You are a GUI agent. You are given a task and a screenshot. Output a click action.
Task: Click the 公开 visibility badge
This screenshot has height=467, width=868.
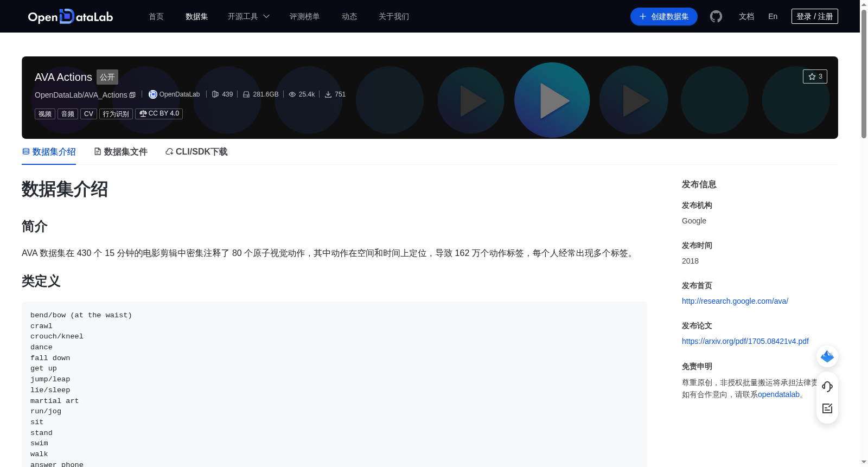click(107, 77)
